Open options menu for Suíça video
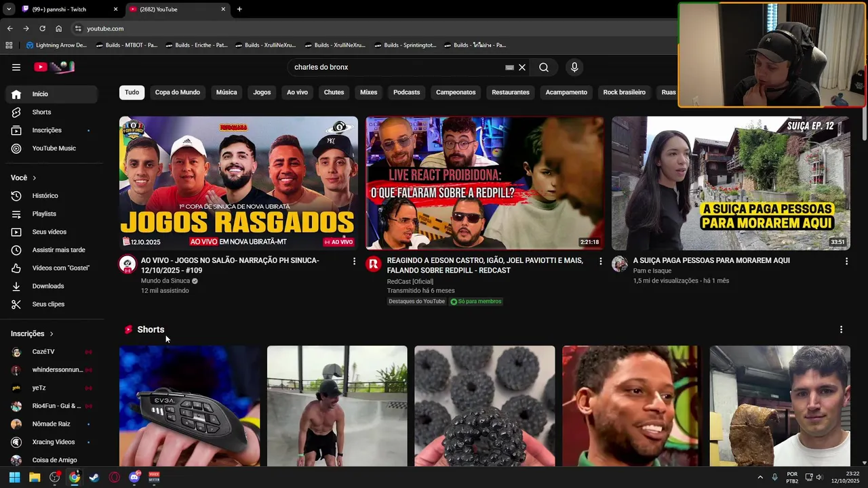 [x=846, y=261]
